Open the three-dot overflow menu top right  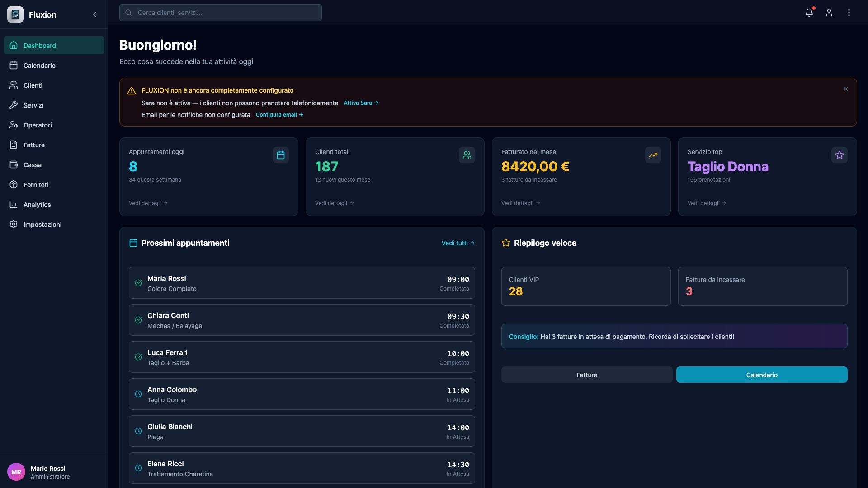pos(849,13)
